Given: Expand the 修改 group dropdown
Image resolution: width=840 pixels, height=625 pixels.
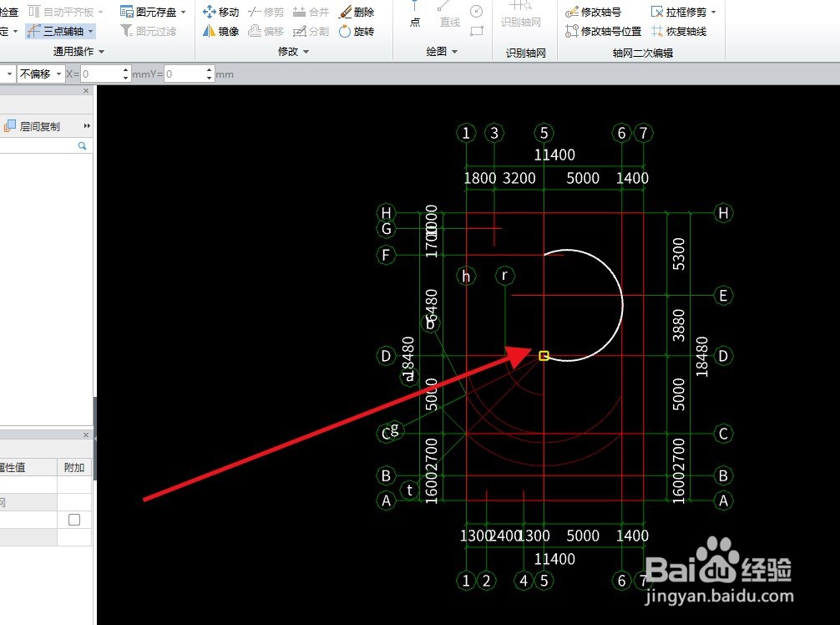Looking at the screenshot, I should (306, 52).
